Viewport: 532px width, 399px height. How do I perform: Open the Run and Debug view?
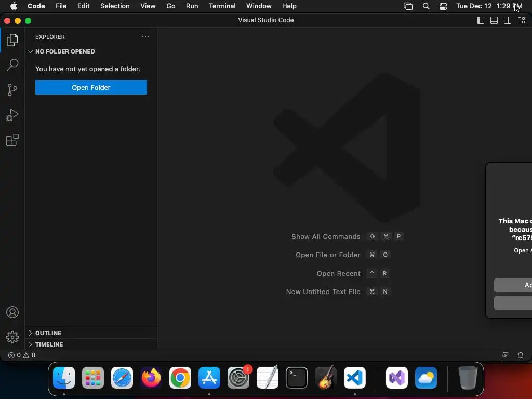(12, 115)
